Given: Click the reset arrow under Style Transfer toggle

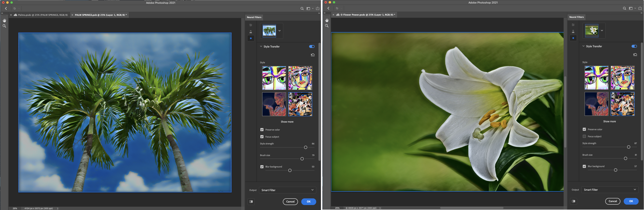Looking at the screenshot, I should point(312,55).
